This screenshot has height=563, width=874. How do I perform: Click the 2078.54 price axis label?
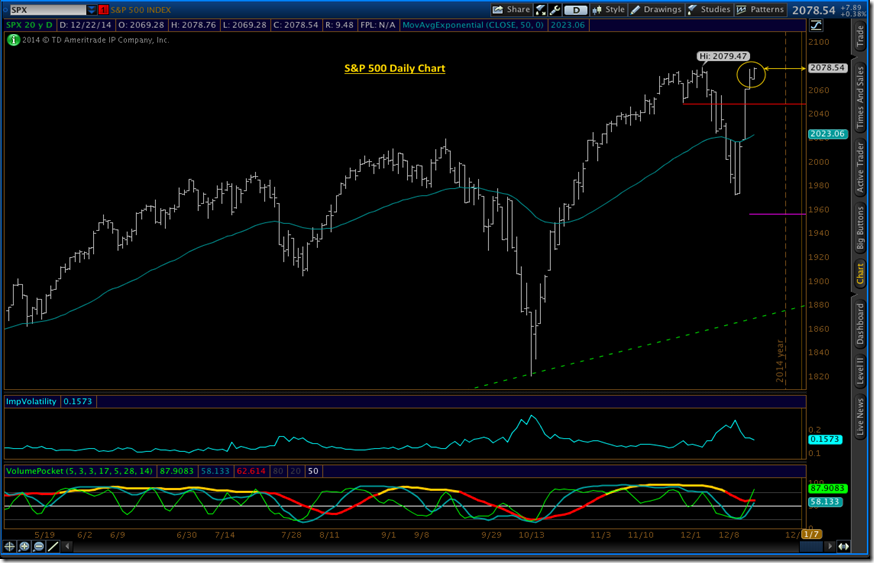[x=828, y=68]
